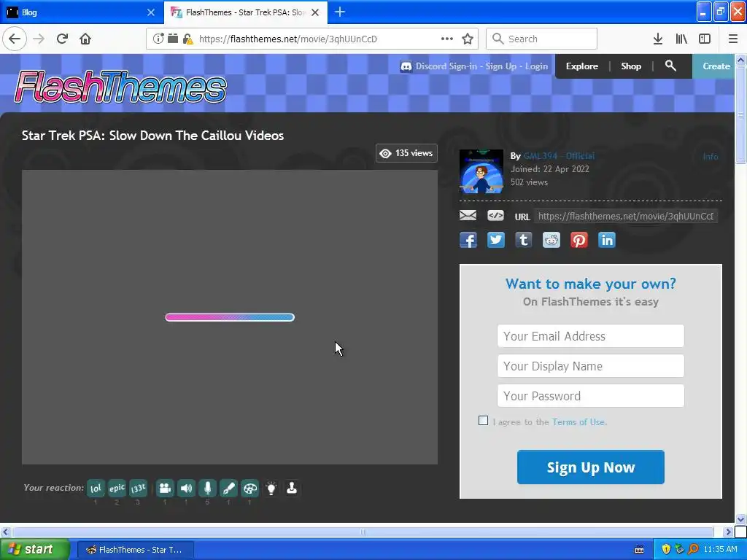This screenshot has height=560, width=747.
Task: Click the author avatar thumbnail
Action: tap(481, 171)
